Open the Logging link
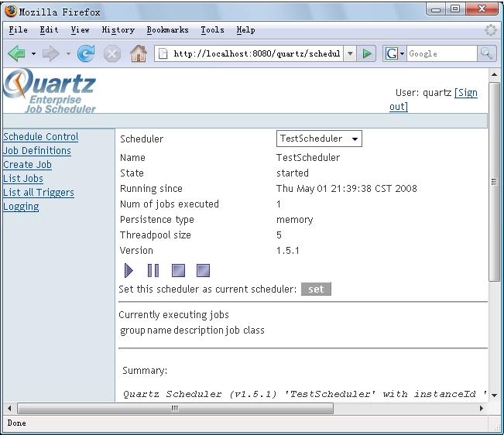 21,207
